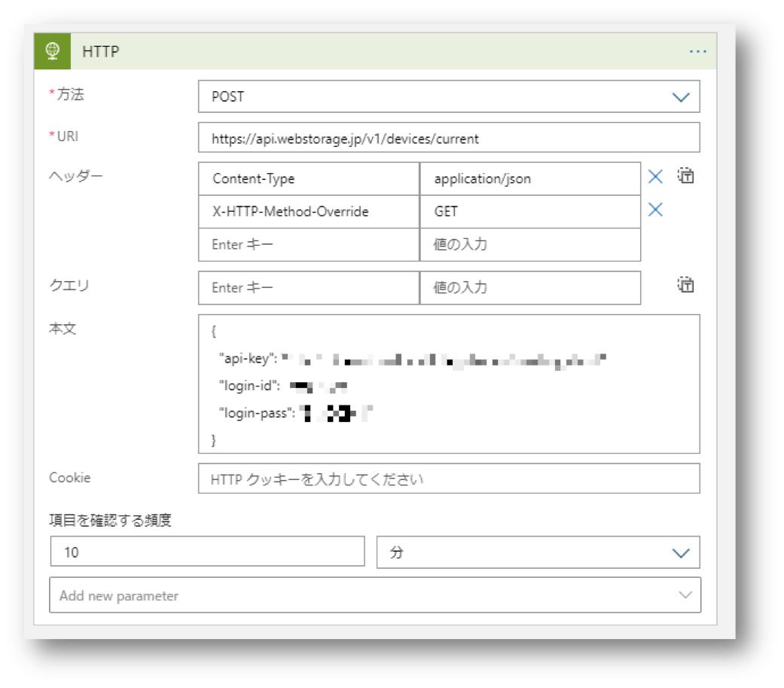
Task: Click the 本文 label
Action: 63,329
